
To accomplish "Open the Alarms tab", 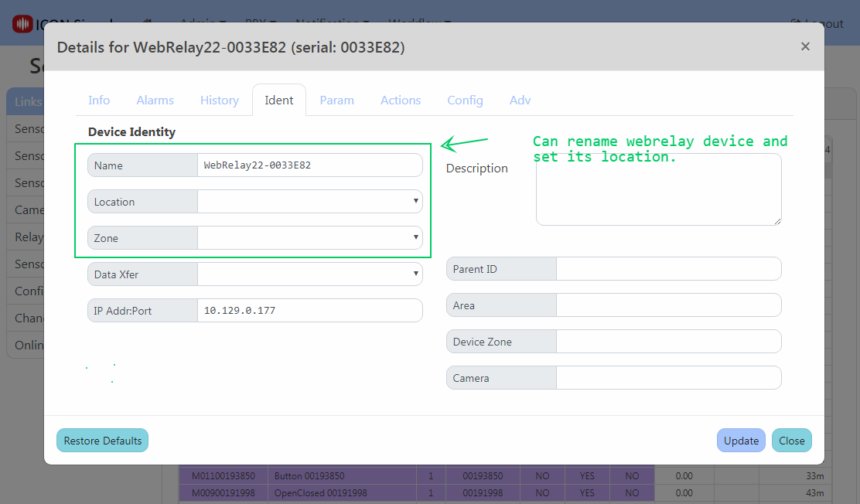I will tap(155, 100).
